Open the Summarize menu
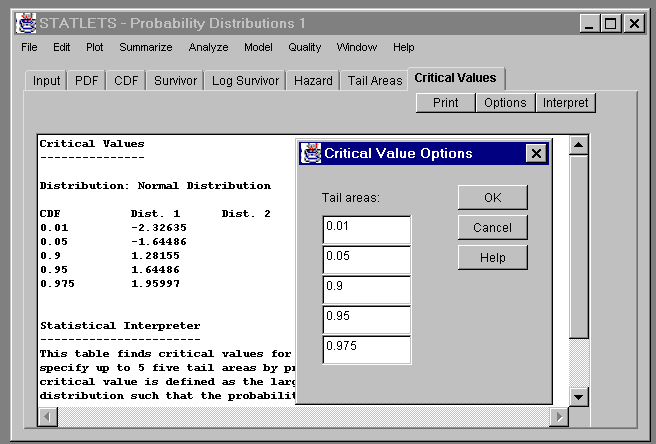The image size is (656, 444). click(x=146, y=47)
